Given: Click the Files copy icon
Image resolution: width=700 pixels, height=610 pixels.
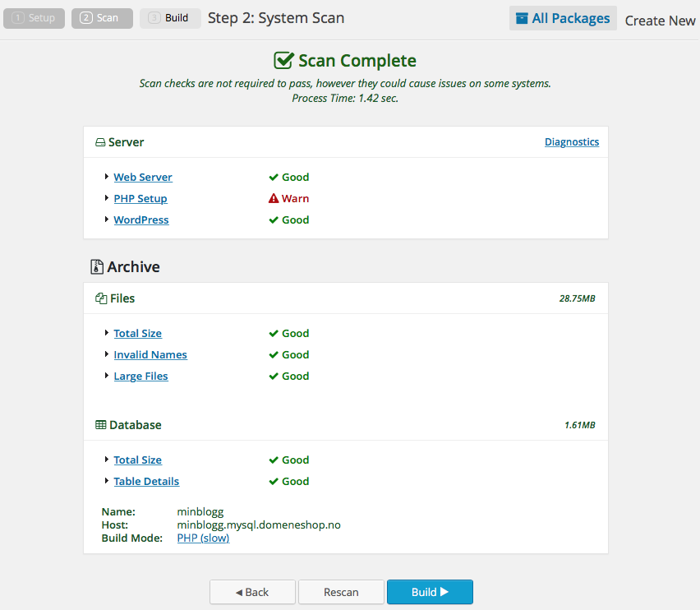Looking at the screenshot, I should tap(101, 298).
